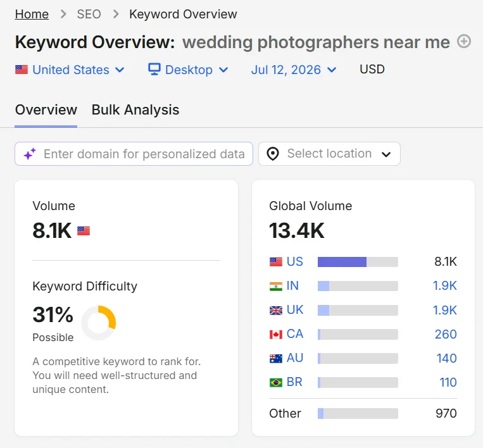
Task: Click the 1.9K value for UK
Action: tap(445, 310)
